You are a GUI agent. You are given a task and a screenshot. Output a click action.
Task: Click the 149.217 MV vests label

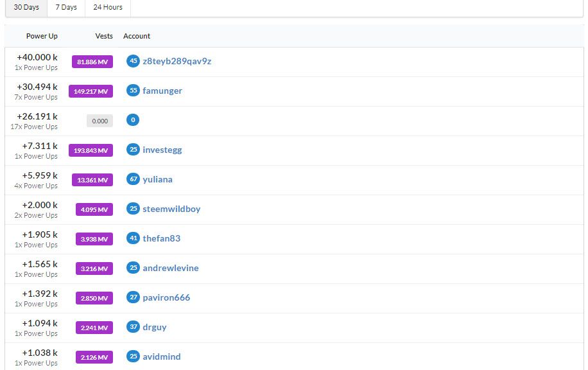click(91, 91)
